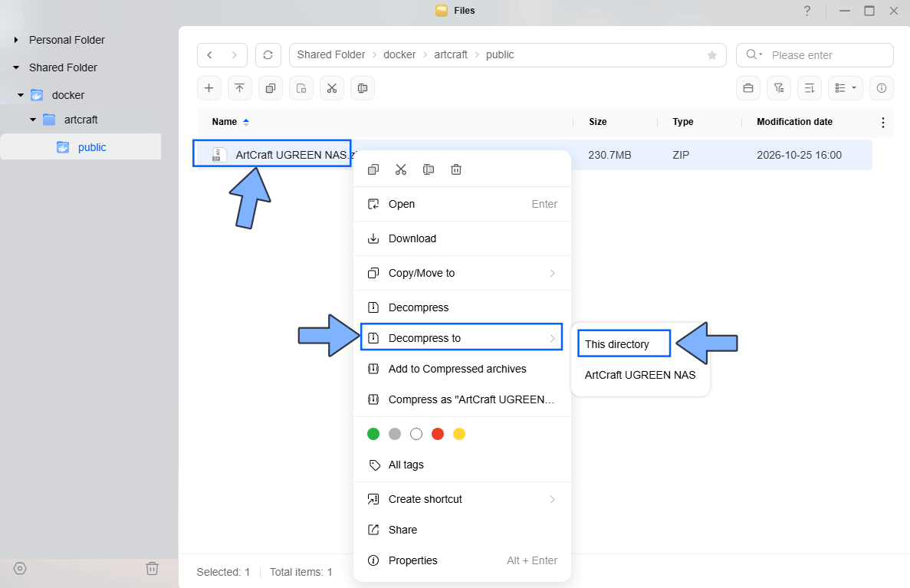Screen dimensions: 910x588
Task: Open the search options dropdown arrow
Action: [x=761, y=54]
